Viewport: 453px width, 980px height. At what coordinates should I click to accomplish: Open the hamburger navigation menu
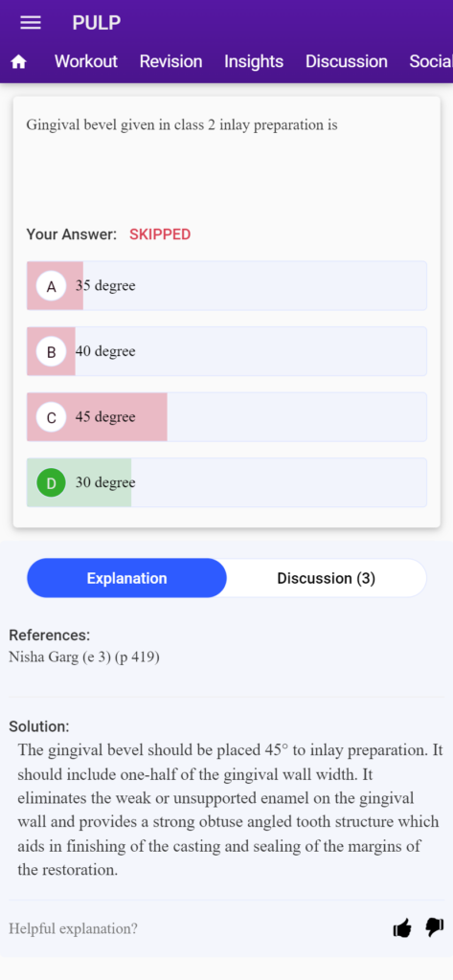pos(31,23)
